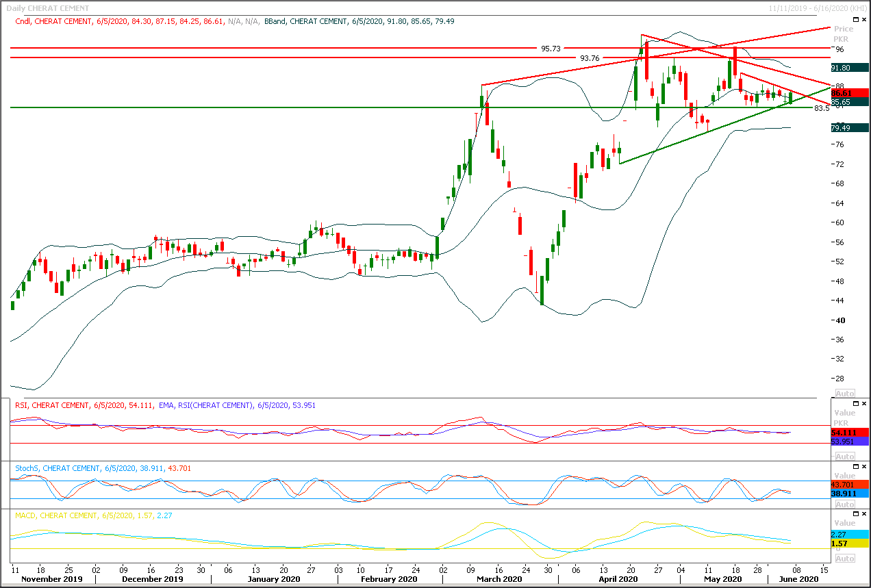Click Auto scale button in RSI pane
The height and width of the screenshot is (588, 871).
pyautogui.click(x=844, y=456)
